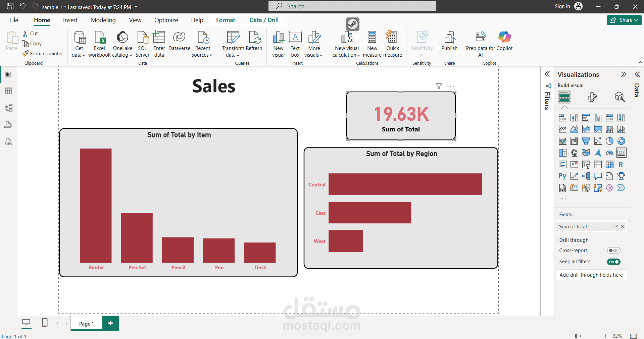Viewport: 644px width, 339px height.
Task: Click the Publish button
Action: 449,41
